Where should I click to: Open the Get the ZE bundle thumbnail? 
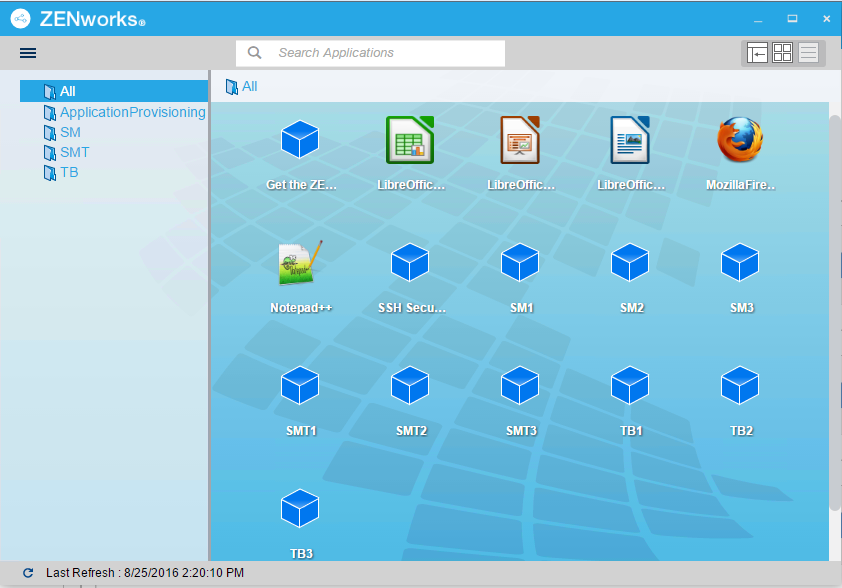tap(300, 142)
